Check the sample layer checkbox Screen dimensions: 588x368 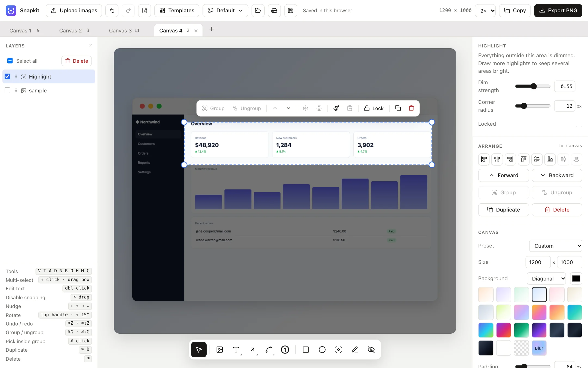coord(8,91)
